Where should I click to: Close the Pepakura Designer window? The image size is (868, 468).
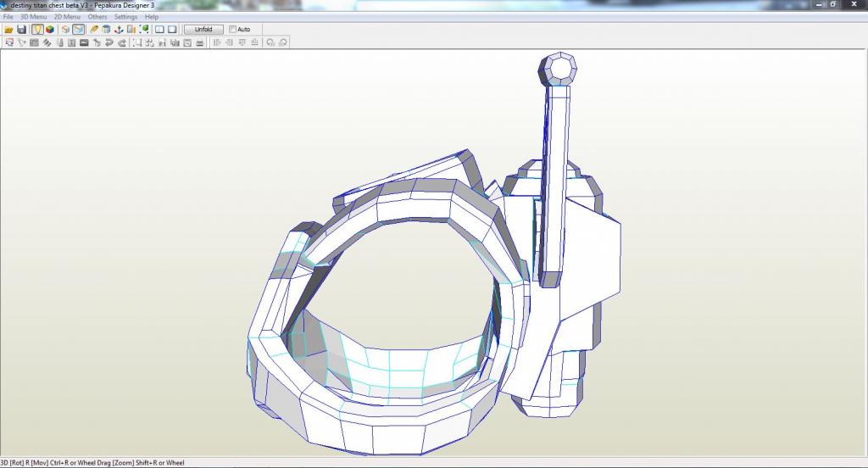tap(854, 4)
